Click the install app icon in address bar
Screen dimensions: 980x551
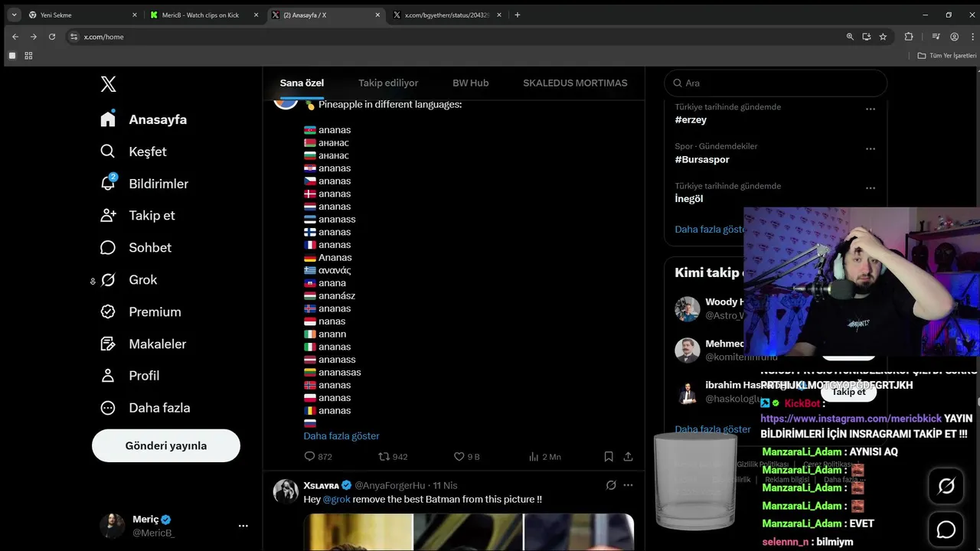tap(867, 37)
